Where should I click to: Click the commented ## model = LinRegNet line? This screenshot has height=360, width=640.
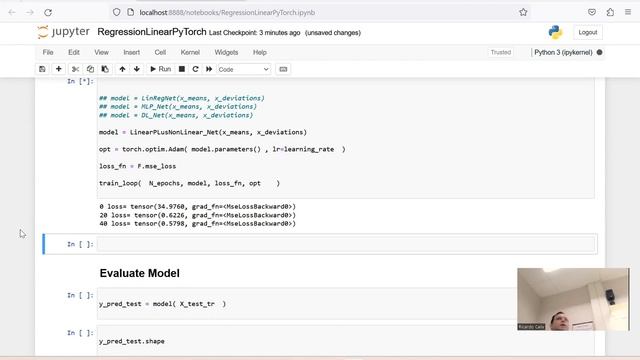pyautogui.click(x=182, y=98)
